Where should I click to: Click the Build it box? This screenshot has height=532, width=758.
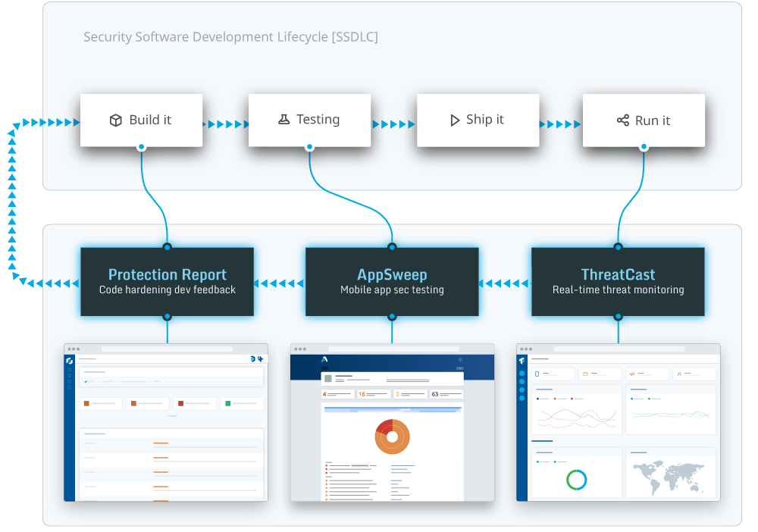tap(141, 120)
